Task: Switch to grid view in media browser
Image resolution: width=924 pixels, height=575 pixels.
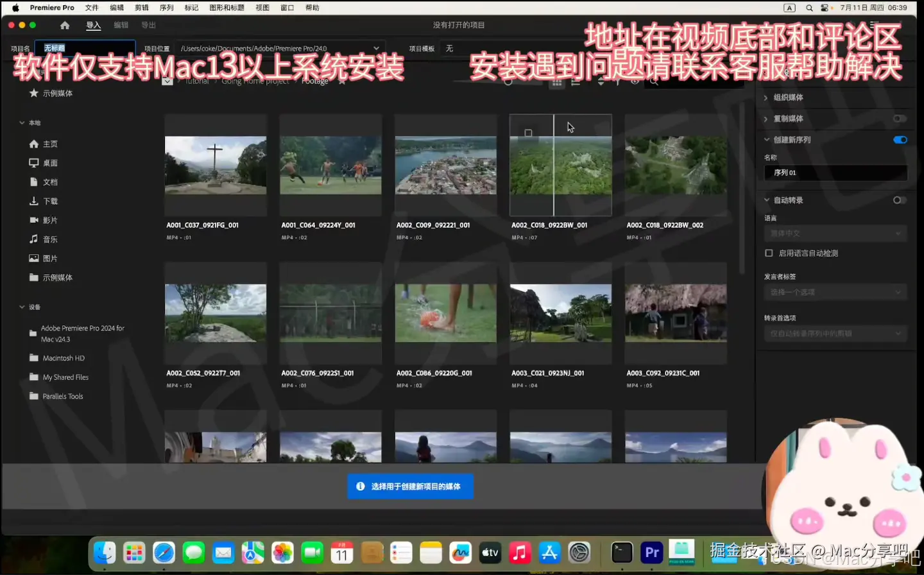Action: coord(556,82)
